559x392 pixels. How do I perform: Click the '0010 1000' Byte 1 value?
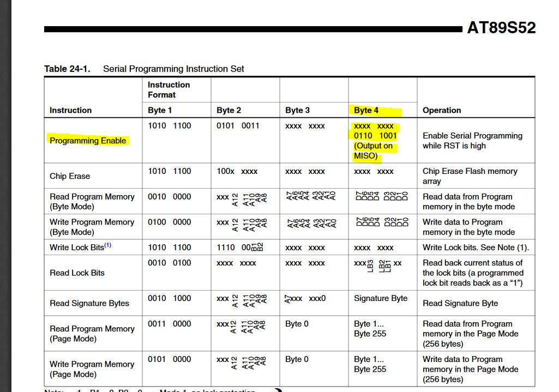pos(170,298)
